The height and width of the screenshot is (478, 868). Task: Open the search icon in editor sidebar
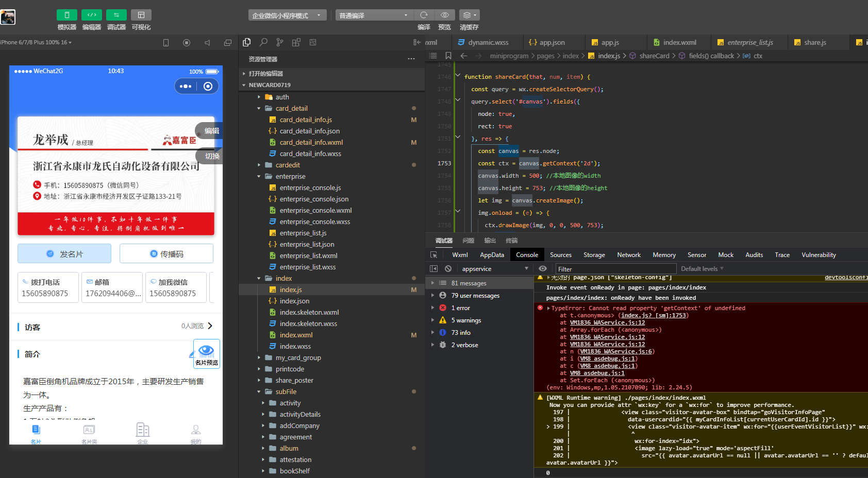[x=263, y=42]
